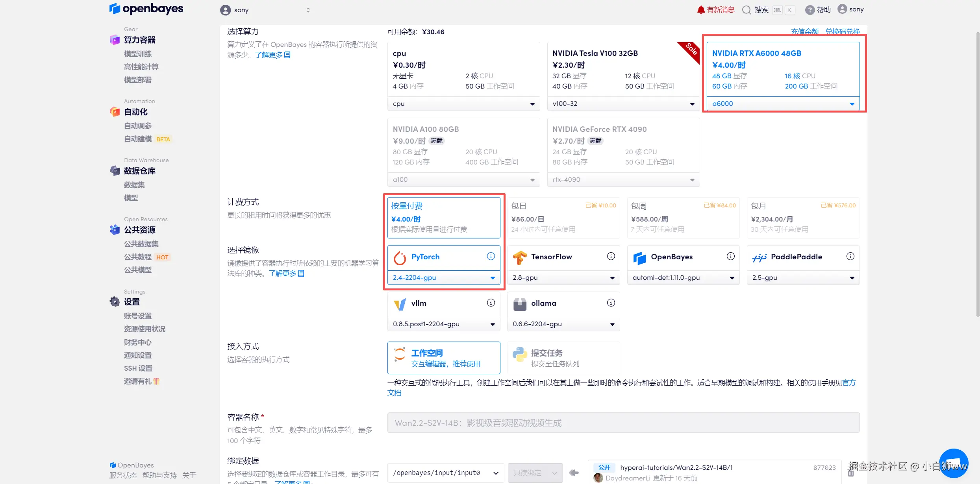Open the new messages bell icon

click(x=701, y=10)
